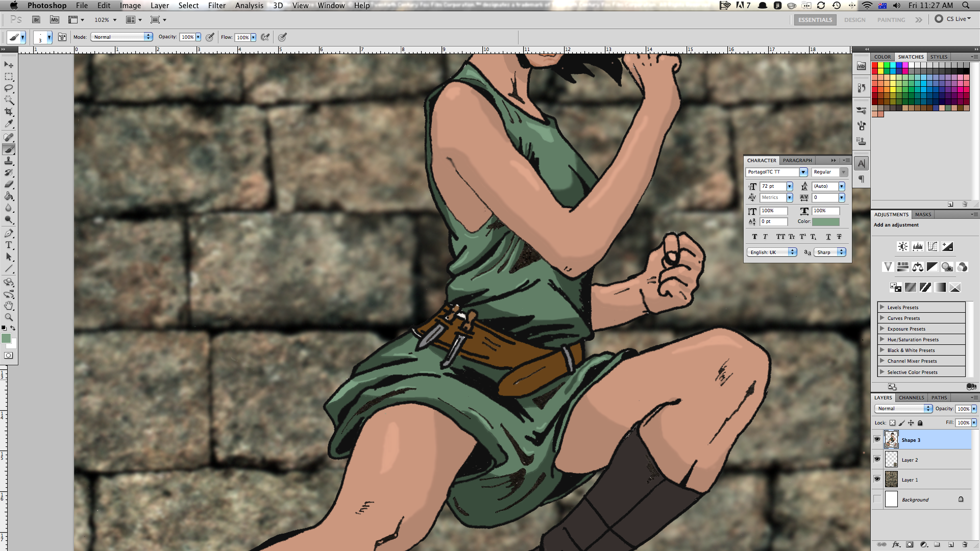Switch to the Channels tab
980x551 pixels.
coord(911,398)
